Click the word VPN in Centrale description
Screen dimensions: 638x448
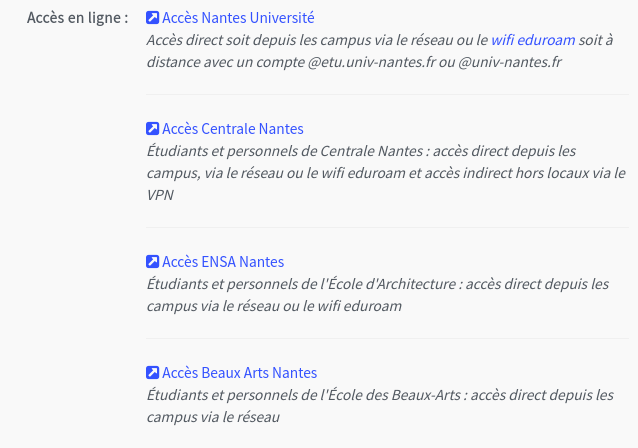(160, 195)
